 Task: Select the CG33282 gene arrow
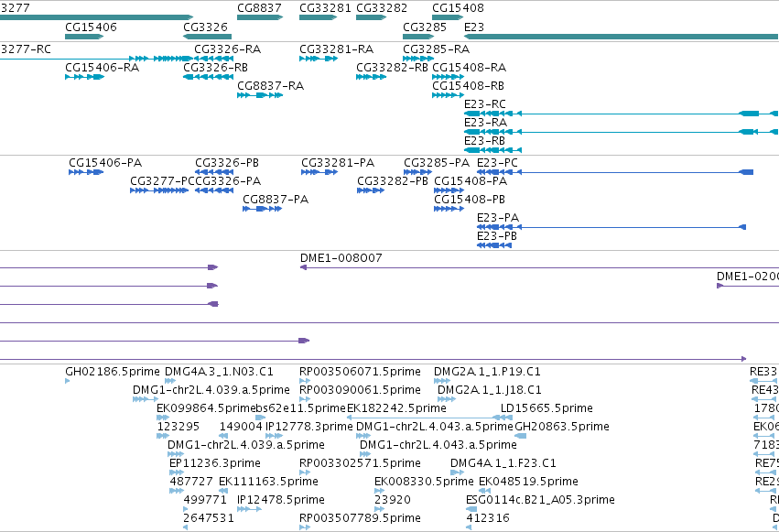(371, 17)
